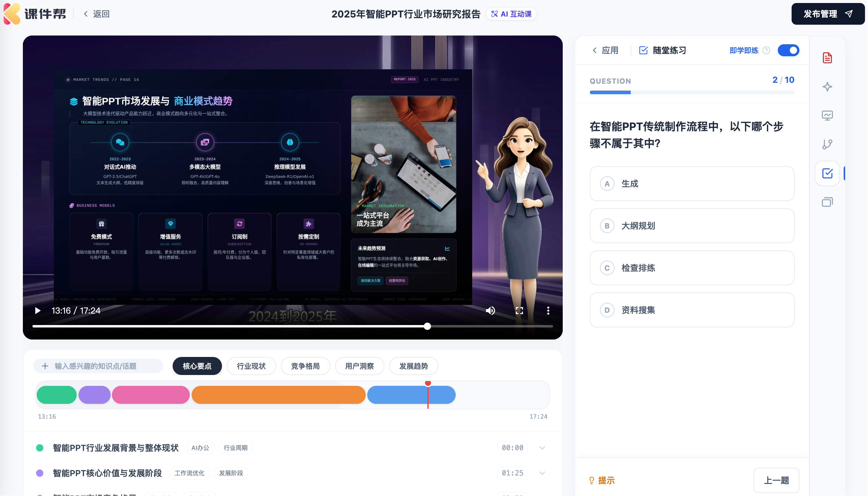
Task: Switch to the 行业现状 tab
Action: 251,366
